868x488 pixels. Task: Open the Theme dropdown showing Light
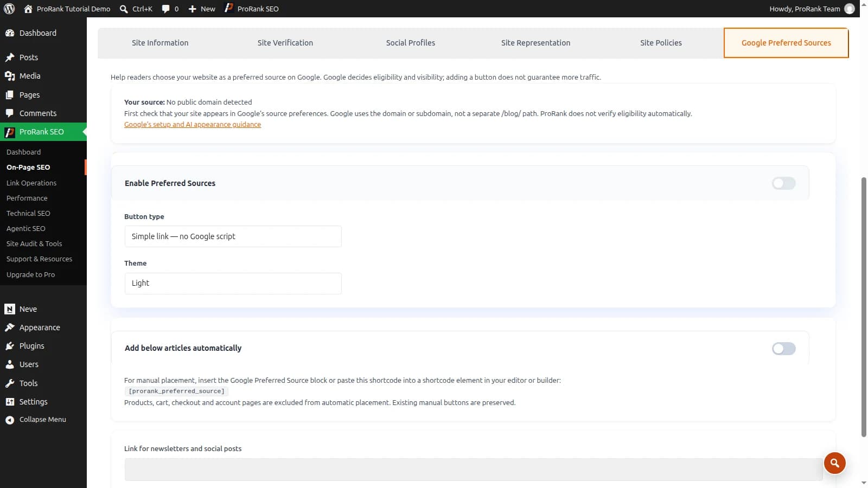pyautogui.click(x=233, y=284)
